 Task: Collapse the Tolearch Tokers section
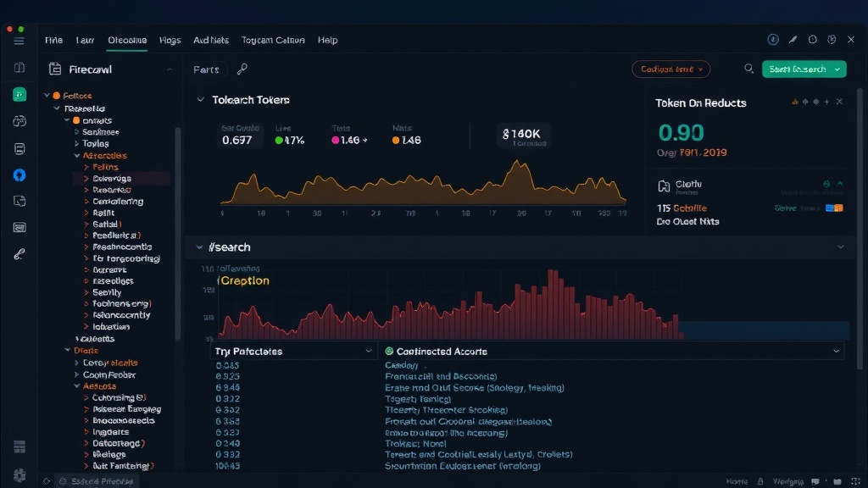click(200, 100)
